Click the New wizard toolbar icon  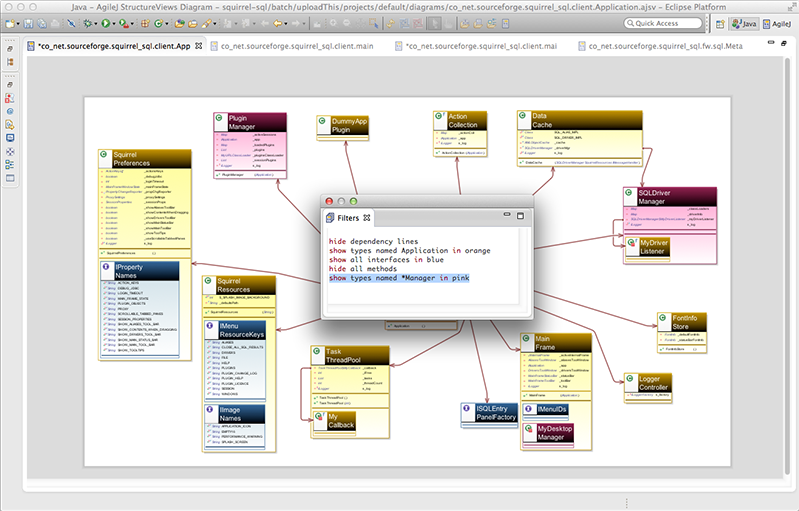point(10,23)
